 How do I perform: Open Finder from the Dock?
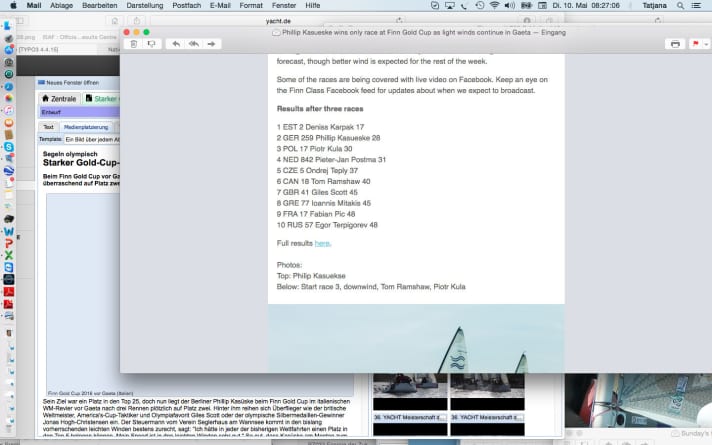point(8,26)
